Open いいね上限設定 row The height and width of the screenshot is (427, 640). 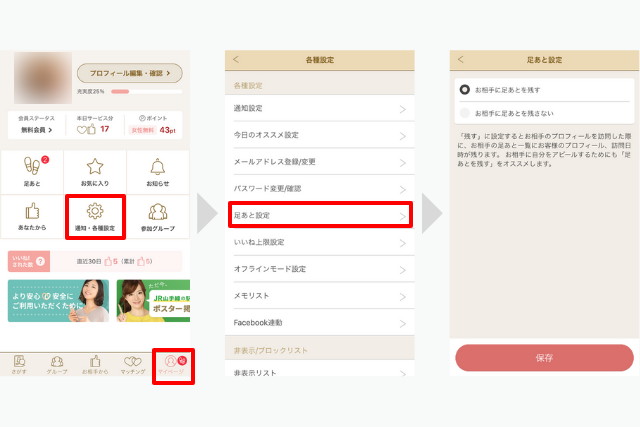click(320, 242)
